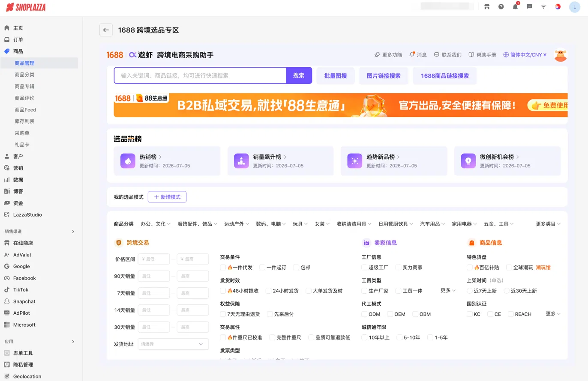Go back with the arrow button
This screenshot has width=588, height=381.
106,30
